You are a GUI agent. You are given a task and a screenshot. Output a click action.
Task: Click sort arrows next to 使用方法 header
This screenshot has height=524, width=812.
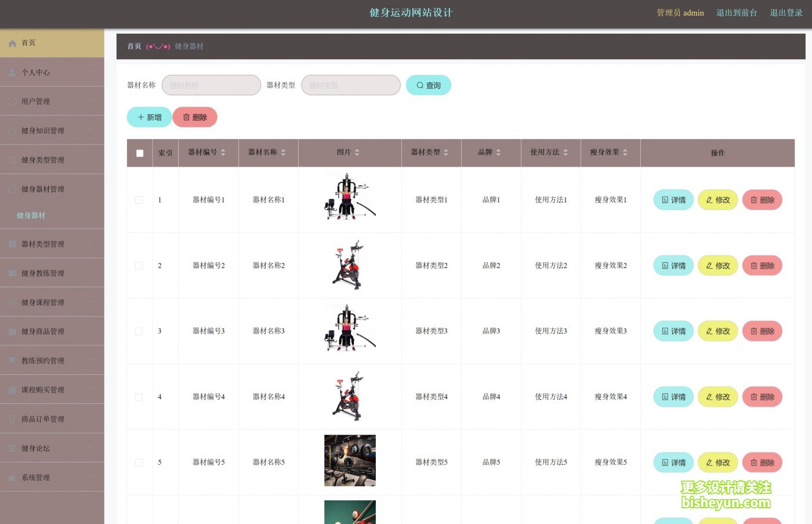565,153
